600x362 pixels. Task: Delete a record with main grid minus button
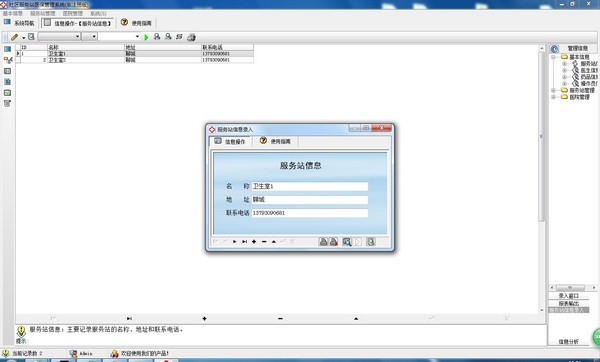[x=280, y=318]
